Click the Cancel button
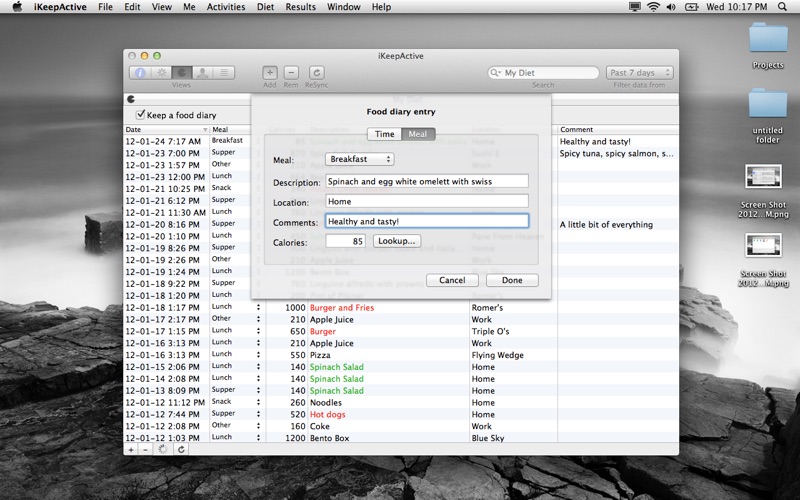This screenshot has width=800, height=500. (452, 280)
